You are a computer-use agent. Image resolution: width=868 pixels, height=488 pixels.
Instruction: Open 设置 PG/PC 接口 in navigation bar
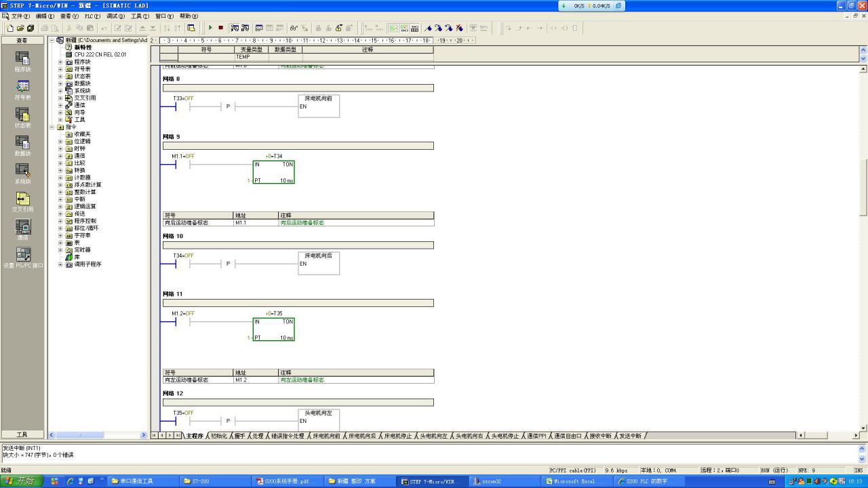point(22,258)
